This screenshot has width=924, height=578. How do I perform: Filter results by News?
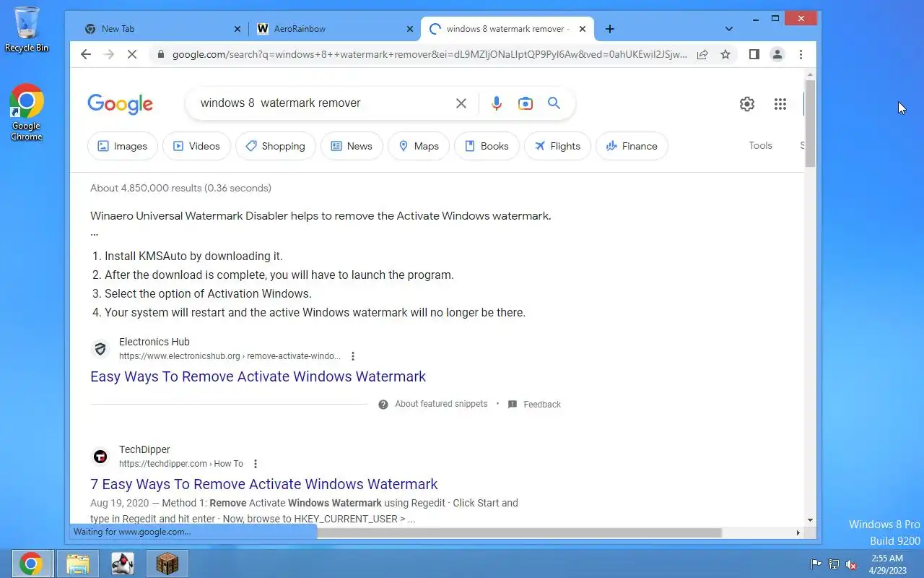[352, 146]
